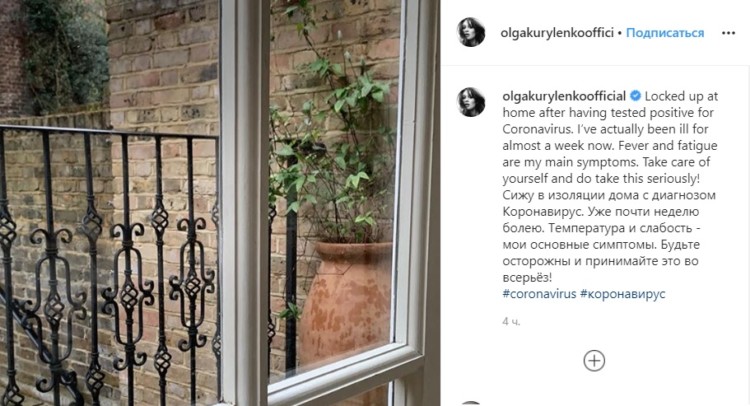Open olgakurylenkooffici username in header
750x406 pixels.
[x=557, y=33]
